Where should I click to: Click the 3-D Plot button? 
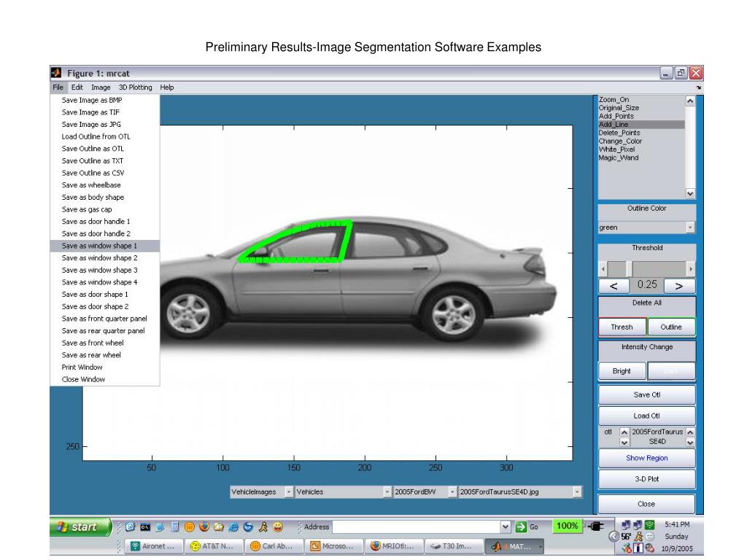[x=647, y=479]
